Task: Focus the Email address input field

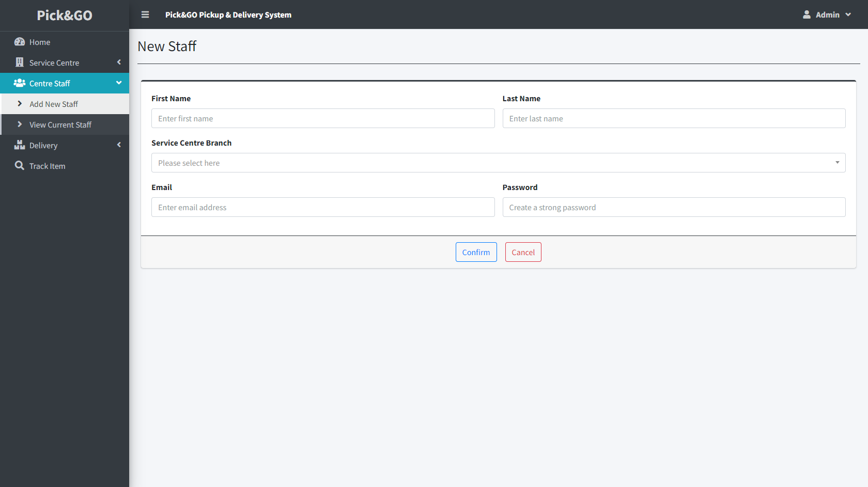Action: point(323,207)
